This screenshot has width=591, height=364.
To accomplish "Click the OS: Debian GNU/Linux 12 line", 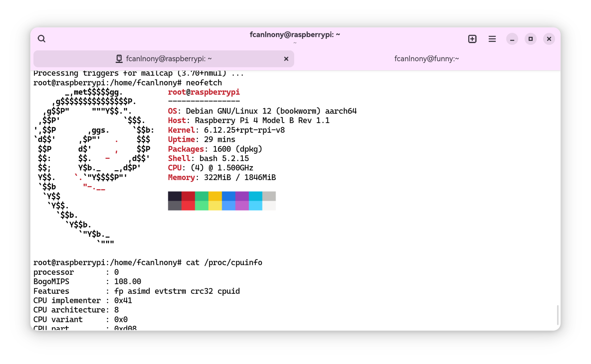I will [262, 111].
